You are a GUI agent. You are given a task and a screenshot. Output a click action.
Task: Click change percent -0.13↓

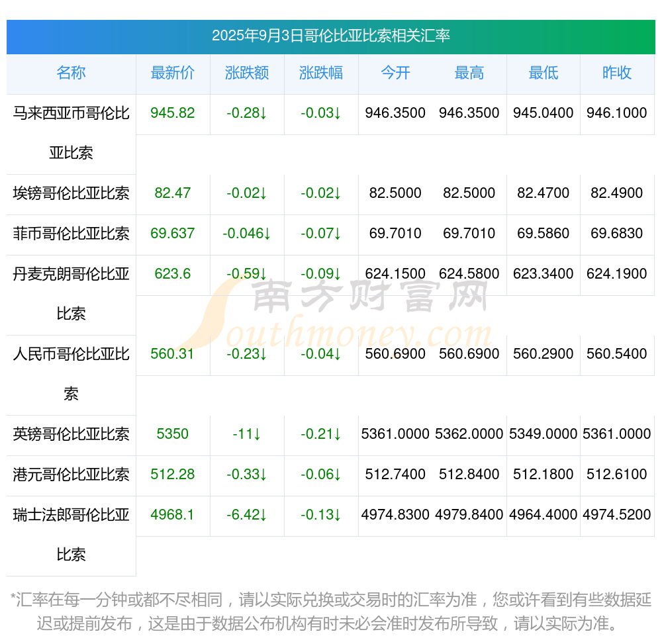(x=321, y=515)
